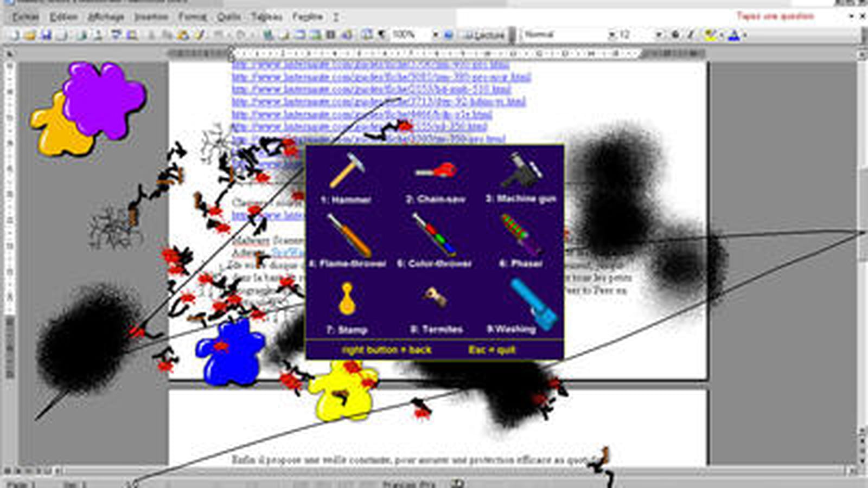Select the Stamp tool
868x488 pixels.
point(347,308)
